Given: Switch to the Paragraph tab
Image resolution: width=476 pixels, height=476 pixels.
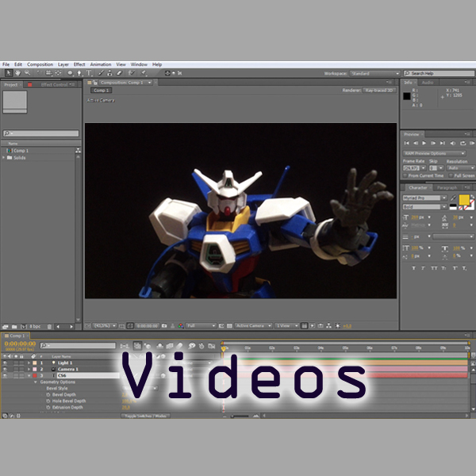Looking at the screenshot, I should click(x=447, y=187).
